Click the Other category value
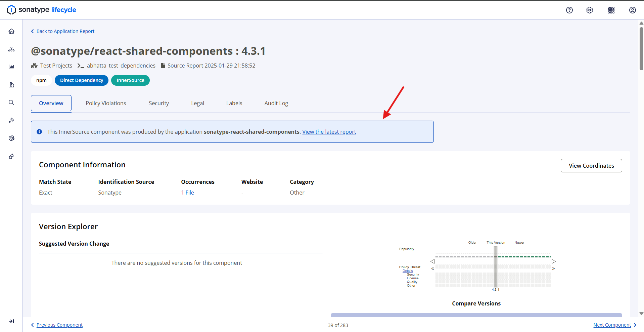644x332 pixels. (x=297, y=193)
